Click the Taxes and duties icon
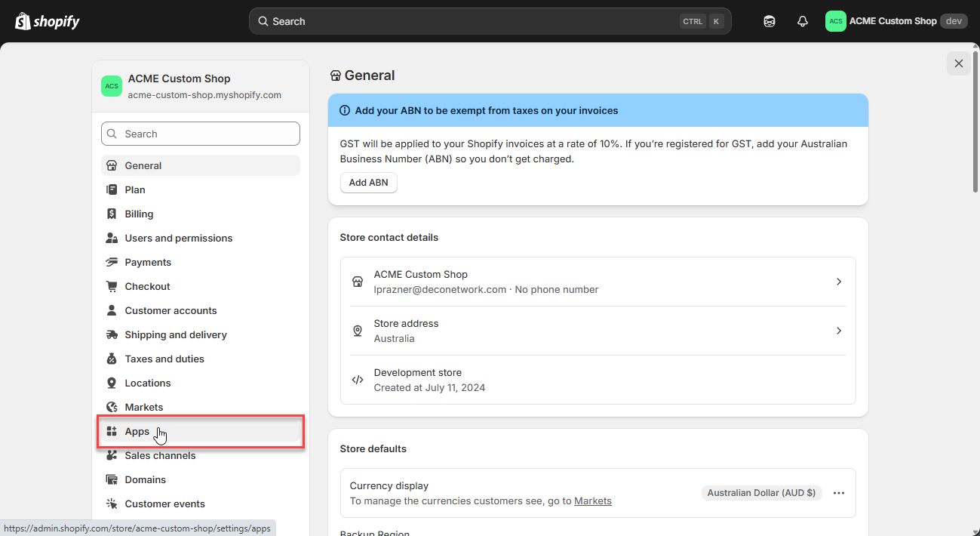Image resolution: width=980 pixels, height=536 pixels. (112, 359)
